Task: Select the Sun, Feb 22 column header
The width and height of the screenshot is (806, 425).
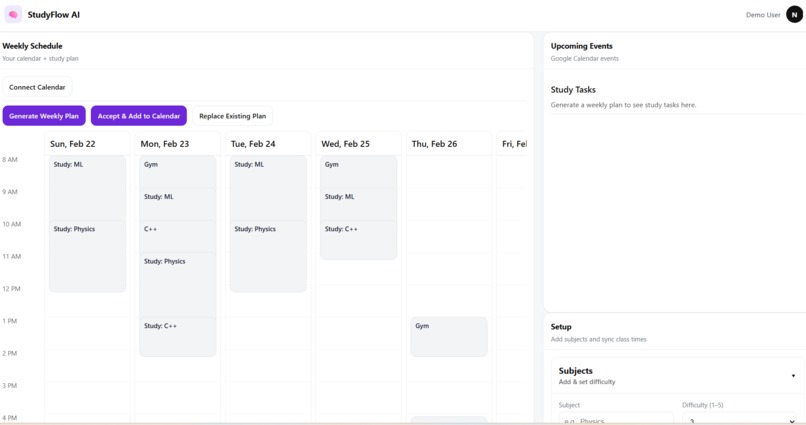Action: (x=87, y=144)
